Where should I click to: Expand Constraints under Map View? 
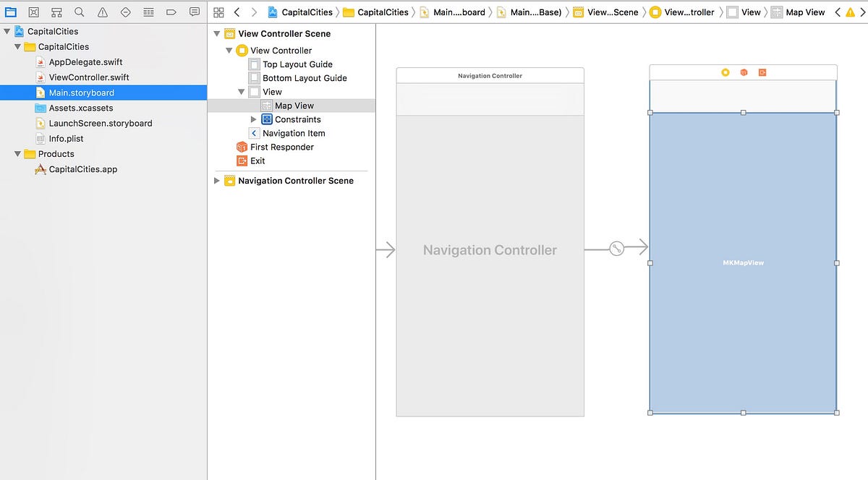pos(253,119)
